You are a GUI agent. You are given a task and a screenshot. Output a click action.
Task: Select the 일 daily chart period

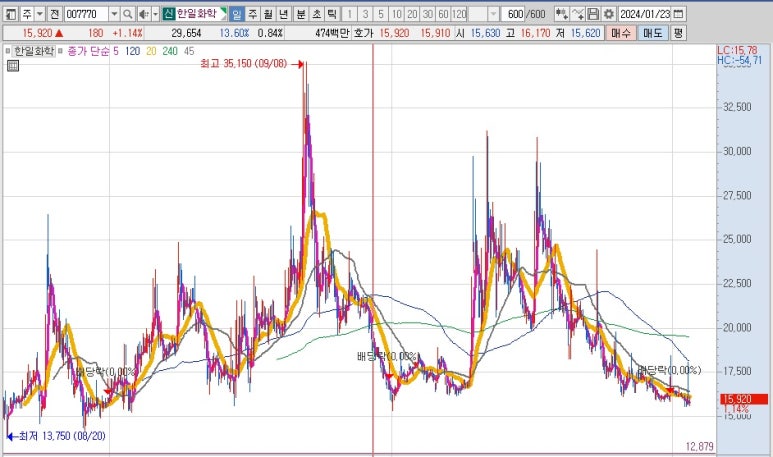tap(237, 14)
